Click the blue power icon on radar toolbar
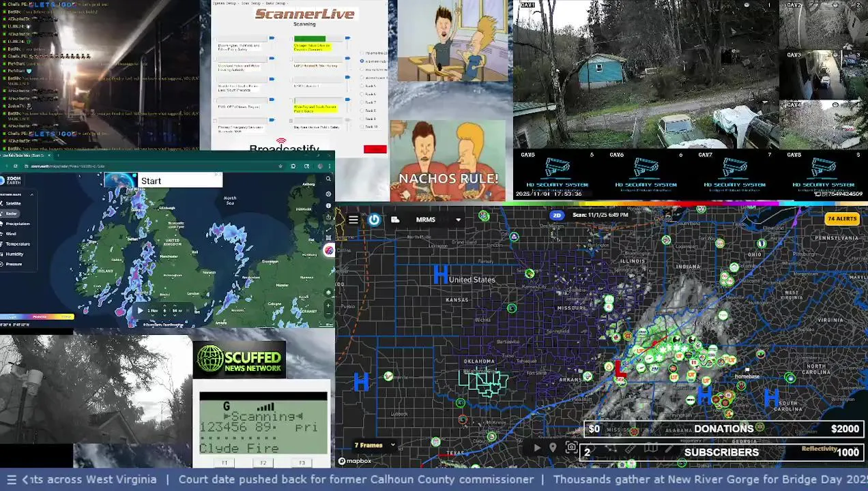Viewport: 868px width, 491px height. pyautogui.click(x=374, y=220)
